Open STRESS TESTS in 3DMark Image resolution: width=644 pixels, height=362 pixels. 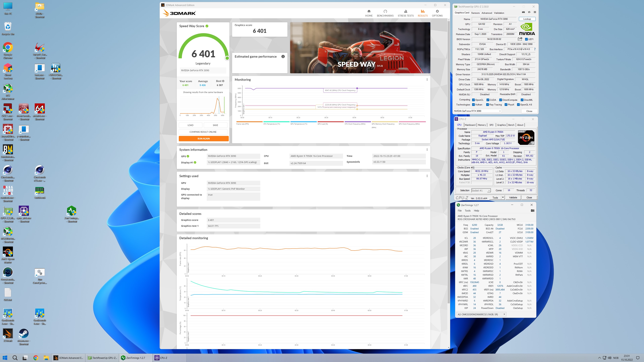[x=406, y=13]
